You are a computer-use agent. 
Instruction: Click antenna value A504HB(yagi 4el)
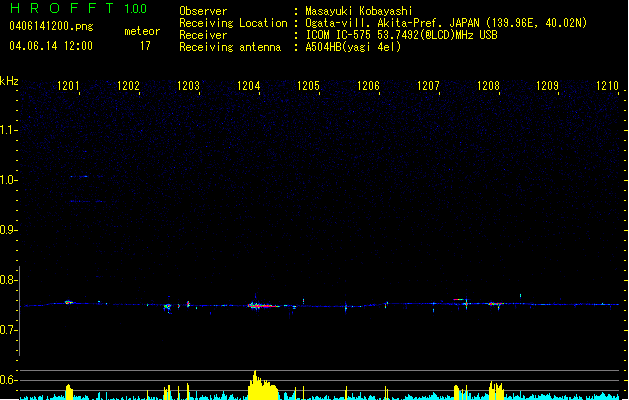(x=353, y=47)
